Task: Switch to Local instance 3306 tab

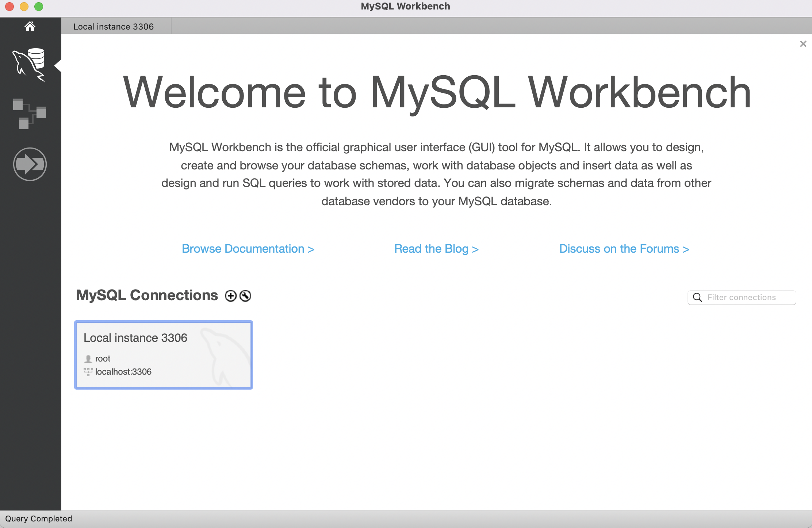Action: [x=114, y=27]
